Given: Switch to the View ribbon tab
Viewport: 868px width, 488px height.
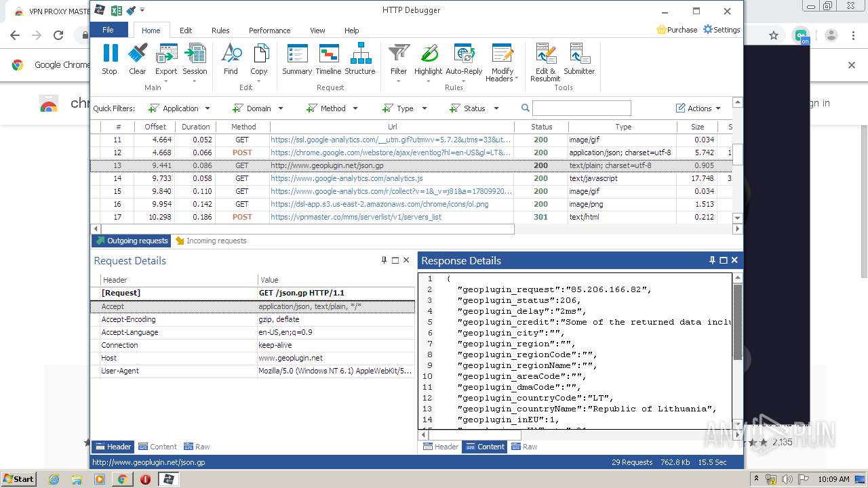Looking at the screenshot, I should point(317,30).
